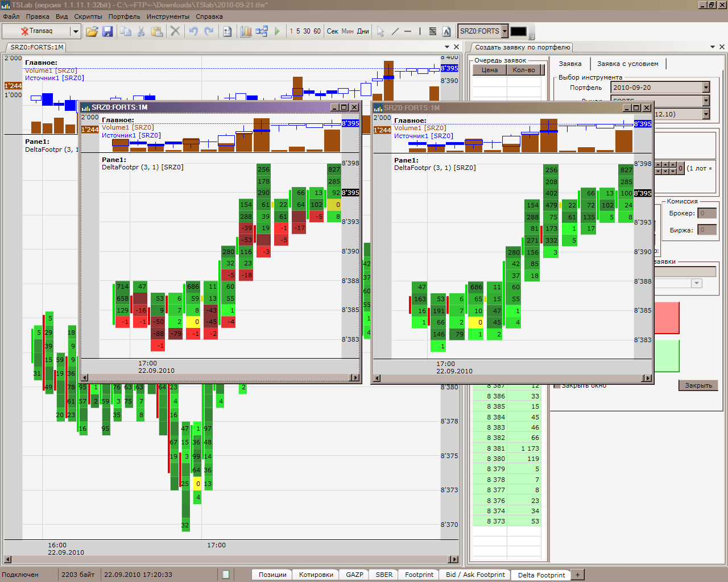728x582 pixels.
Task: Open the Портфель menu
Action: pos(124,16)
